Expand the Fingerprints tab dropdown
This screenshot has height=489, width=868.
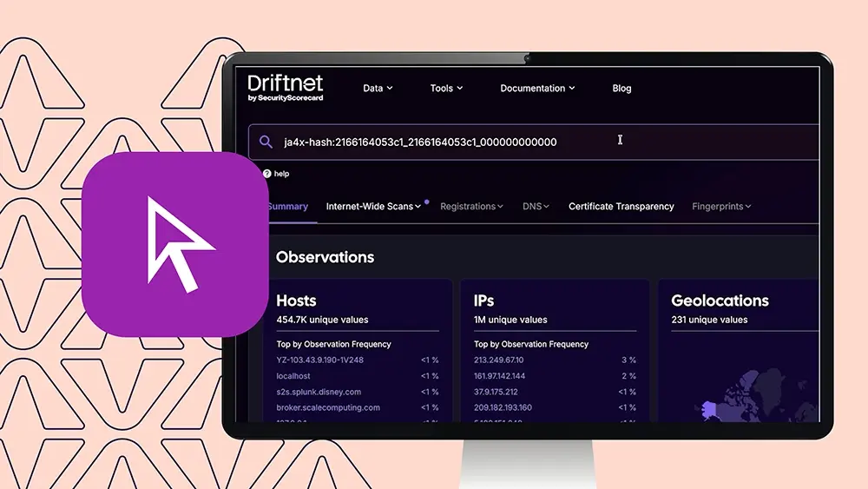pos(721,206)
